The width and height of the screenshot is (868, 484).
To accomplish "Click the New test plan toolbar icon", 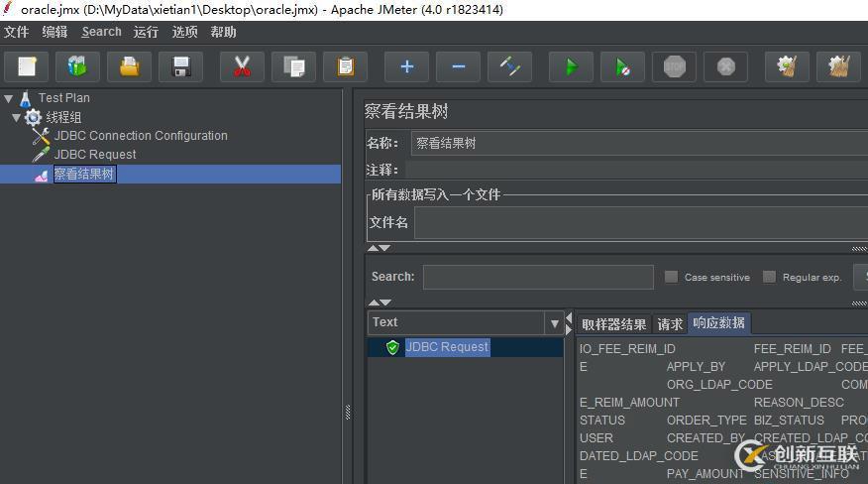I will [x=27, y=67].
